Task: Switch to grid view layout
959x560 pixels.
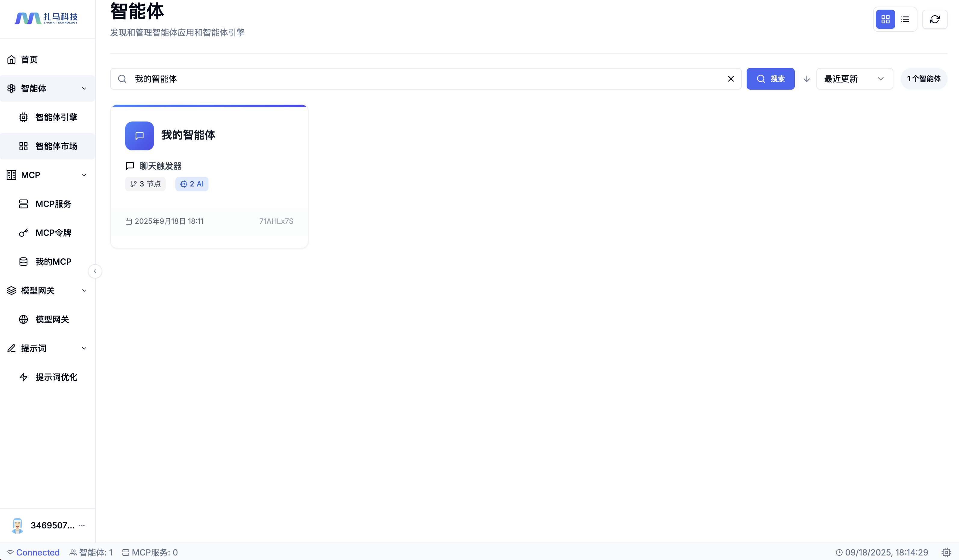Action: tap(885, 19)
